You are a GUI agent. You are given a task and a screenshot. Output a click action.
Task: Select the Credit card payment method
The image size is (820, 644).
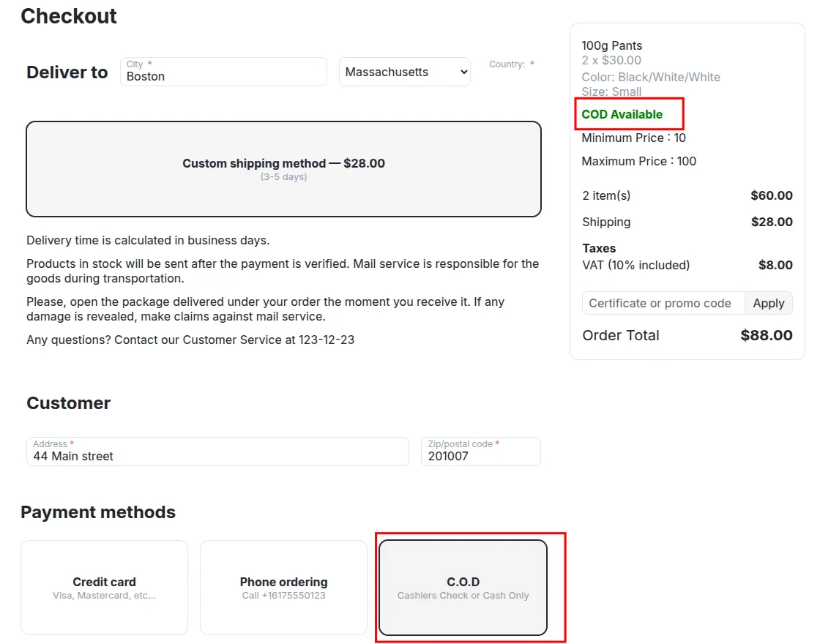[104, 588]
